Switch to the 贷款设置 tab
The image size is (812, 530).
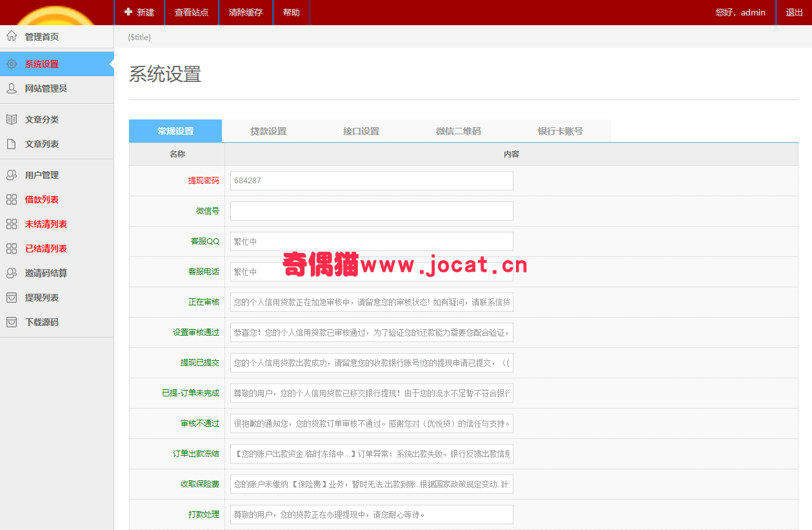[x=268, y=131]
